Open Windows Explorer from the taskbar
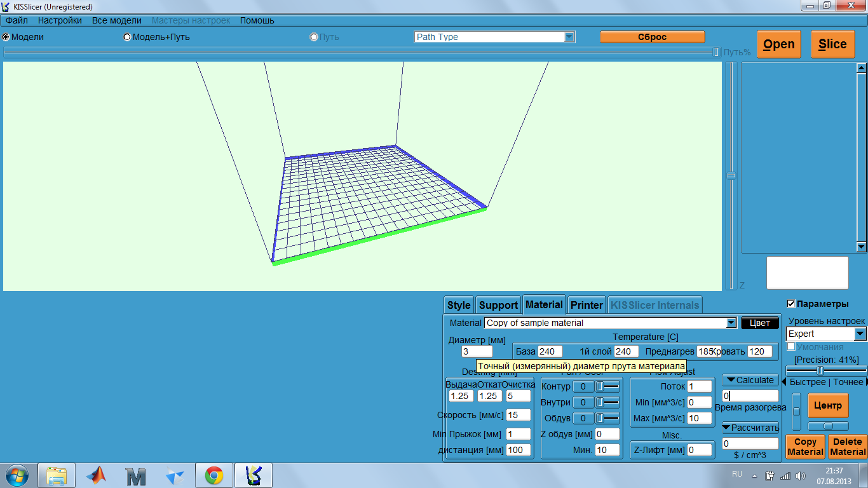Screen dimensions: 868x488 [x=57, y=475]
